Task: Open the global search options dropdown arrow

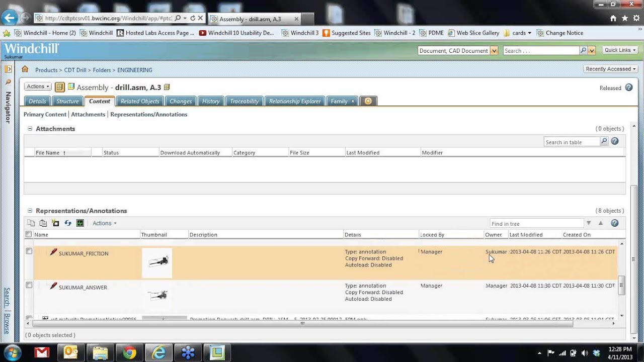Action: (592, 50)
